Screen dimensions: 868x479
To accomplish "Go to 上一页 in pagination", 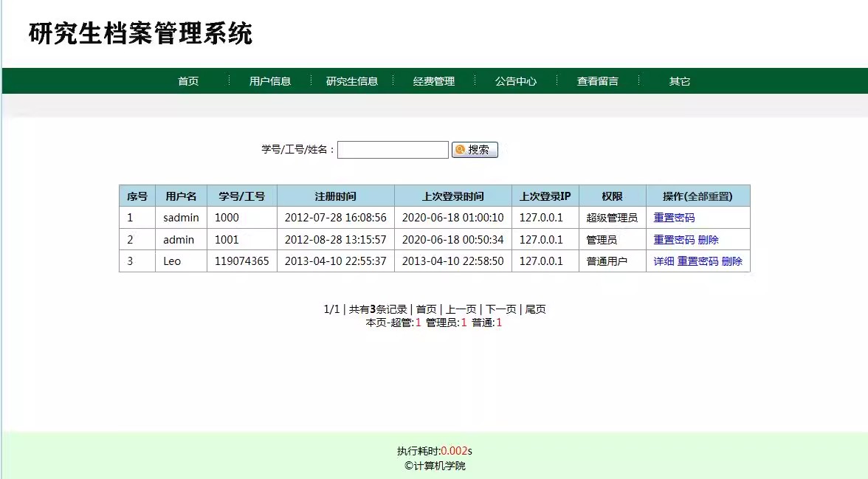I will coord(461,309).
